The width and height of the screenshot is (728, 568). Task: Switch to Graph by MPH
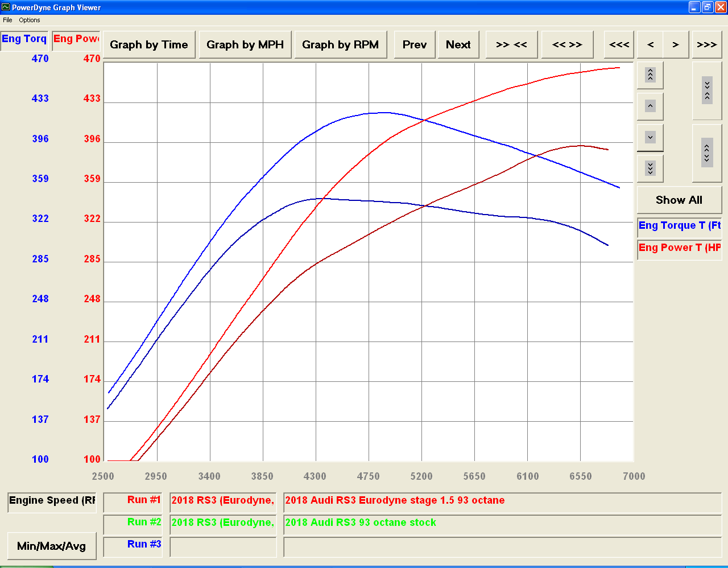245,44
